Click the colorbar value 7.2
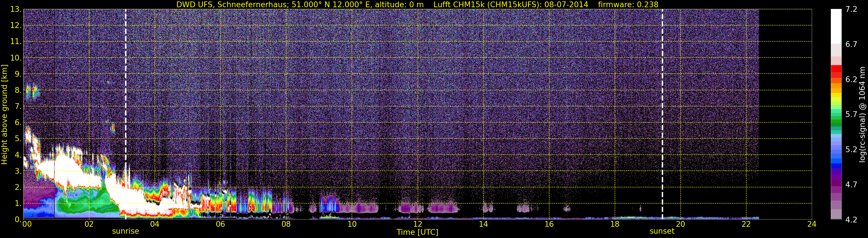The width and height of the screenshot is (868, 238). coord(851,10)
